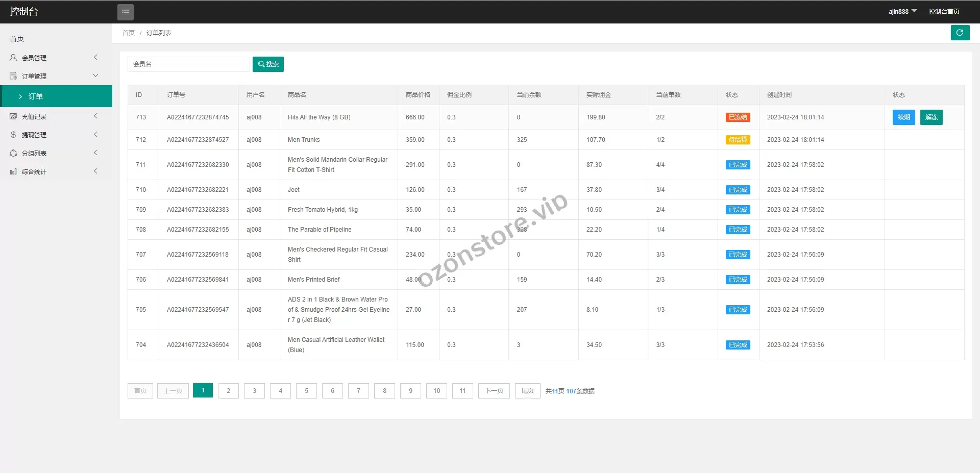
Task: Expand the 综合统计 menu chevron
Action: click(95, 171)
